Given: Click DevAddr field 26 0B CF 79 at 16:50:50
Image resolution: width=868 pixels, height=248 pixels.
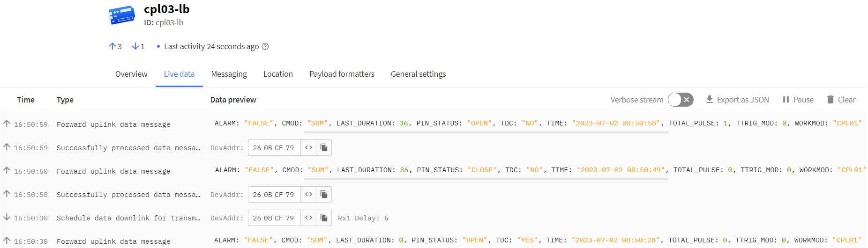Looking at the screenshot, I should (x=274, y=195).
